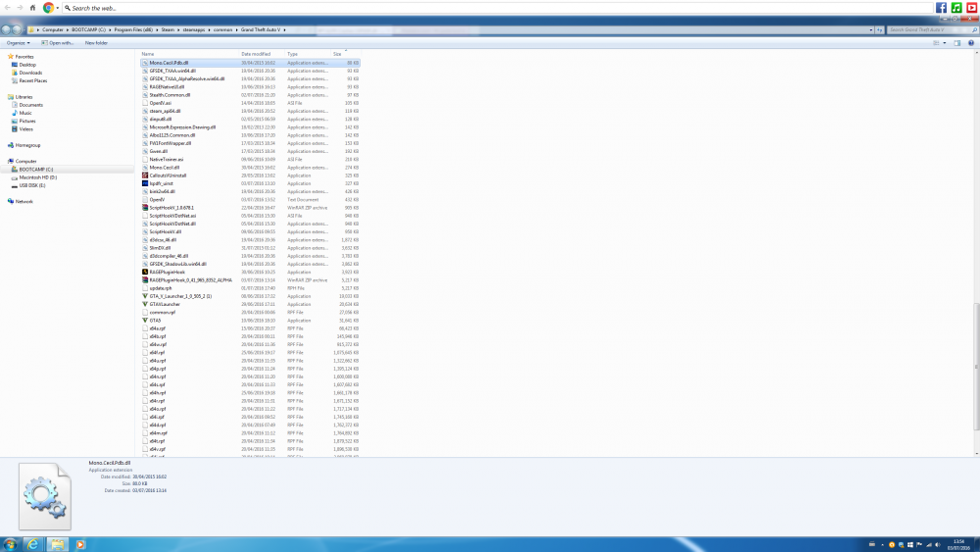Select Desktop in Favorites

24,65
